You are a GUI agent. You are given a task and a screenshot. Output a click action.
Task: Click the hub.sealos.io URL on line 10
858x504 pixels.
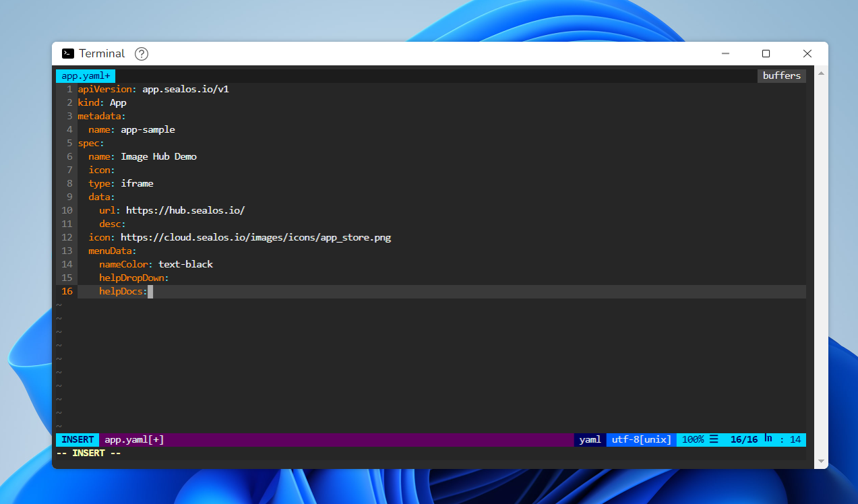click(185, 210)
